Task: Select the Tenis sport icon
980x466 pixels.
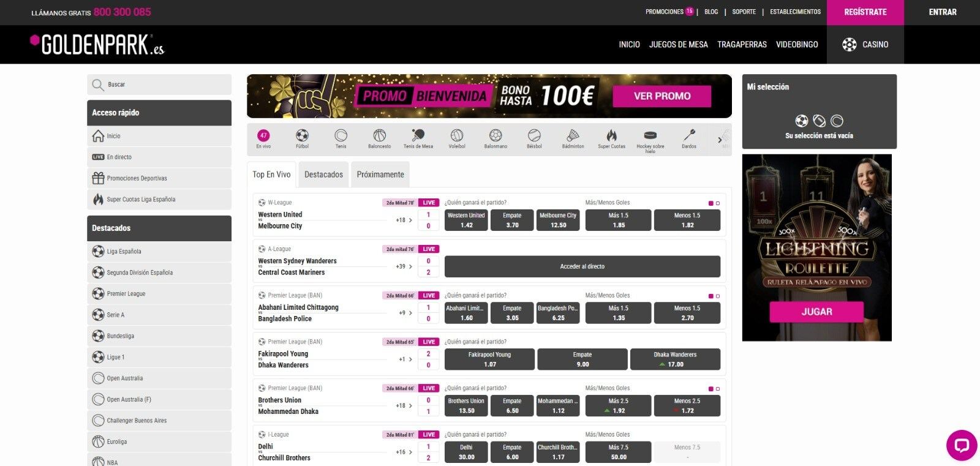Action: pyautogui.click(x=341, y=138)
